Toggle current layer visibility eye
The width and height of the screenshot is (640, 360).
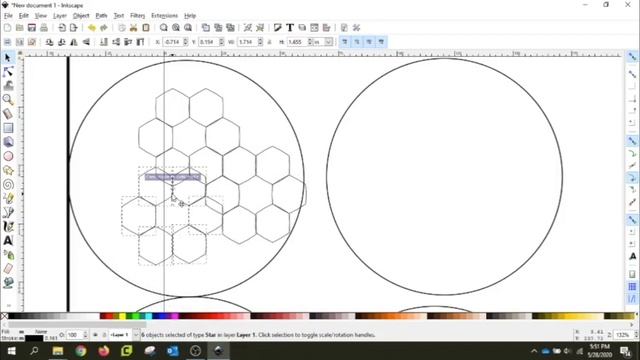[95, 335]
